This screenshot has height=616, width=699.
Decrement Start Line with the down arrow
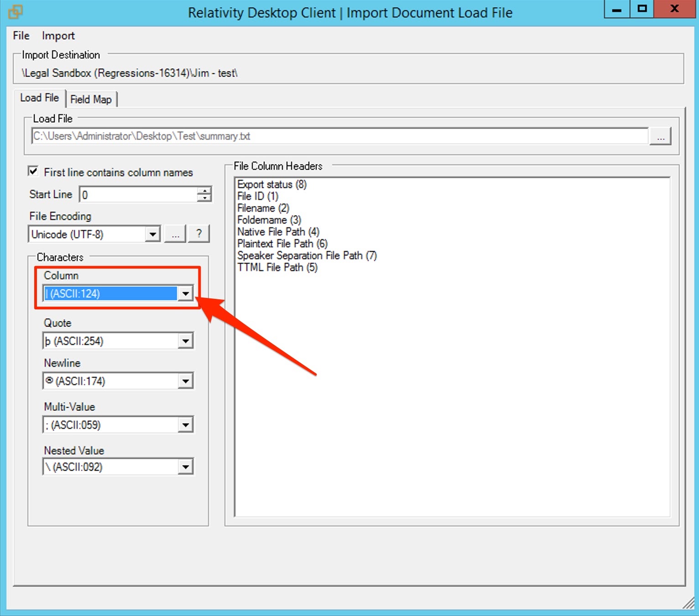pos(205,198)
